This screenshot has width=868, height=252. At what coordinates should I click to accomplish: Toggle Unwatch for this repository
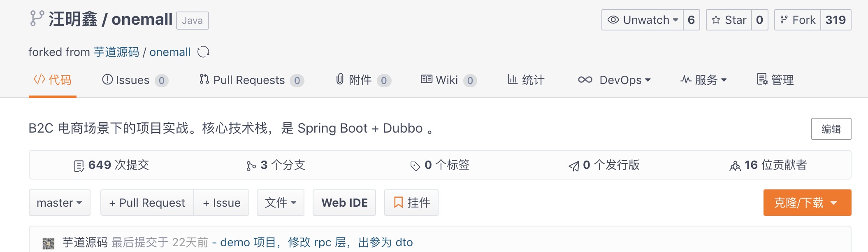[643, 20]
